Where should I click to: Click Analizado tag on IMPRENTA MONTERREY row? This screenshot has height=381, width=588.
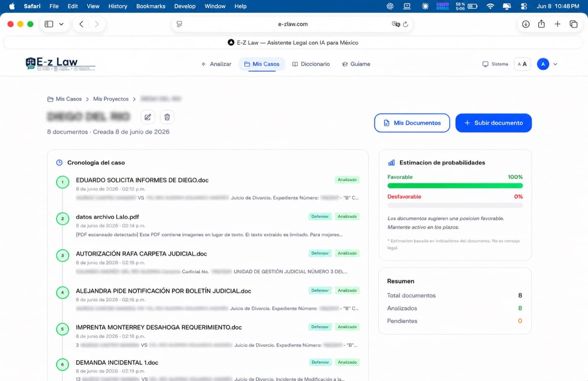(x=347, y=327)
